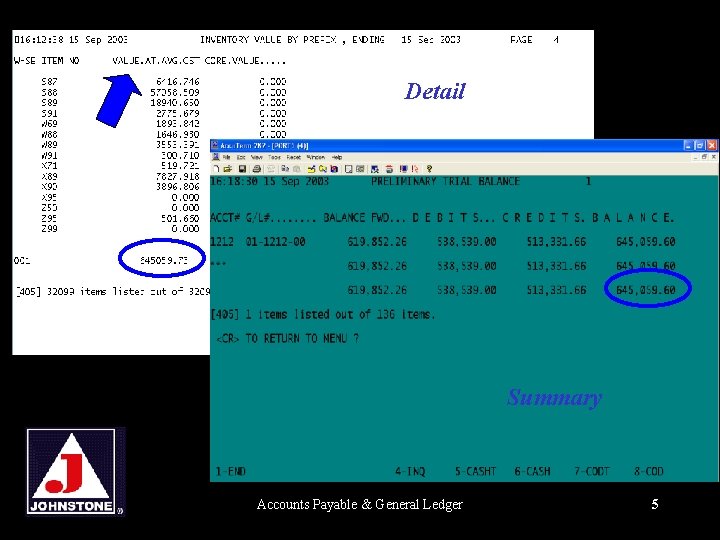Screen dimensions: 720x540
Task: Click the 'Detail' label on the inventory report
Action: click(x=435, y=91)
